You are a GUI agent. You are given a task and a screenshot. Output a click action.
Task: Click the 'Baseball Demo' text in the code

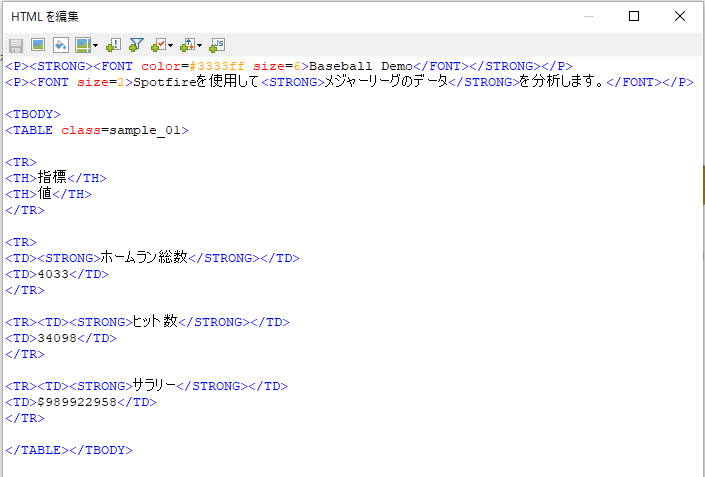coord(361,66)
